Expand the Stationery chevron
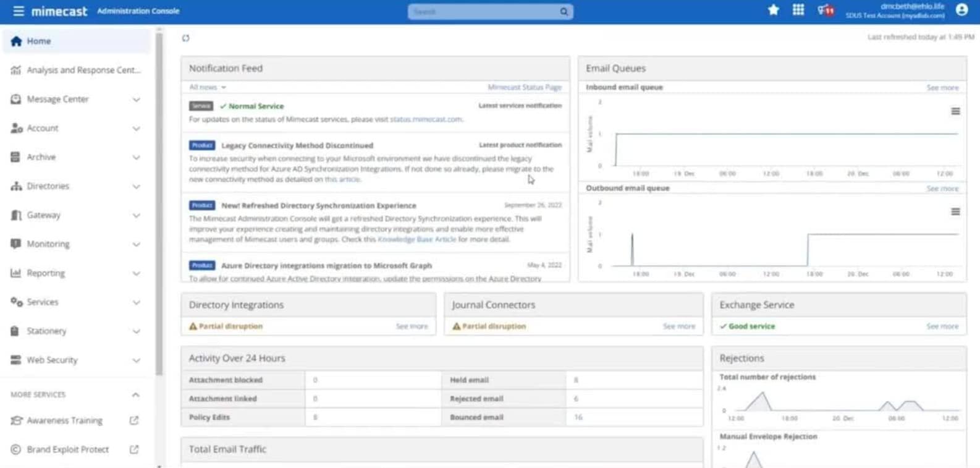The height and width of the screenshot is (468, 980). (136, 331)
